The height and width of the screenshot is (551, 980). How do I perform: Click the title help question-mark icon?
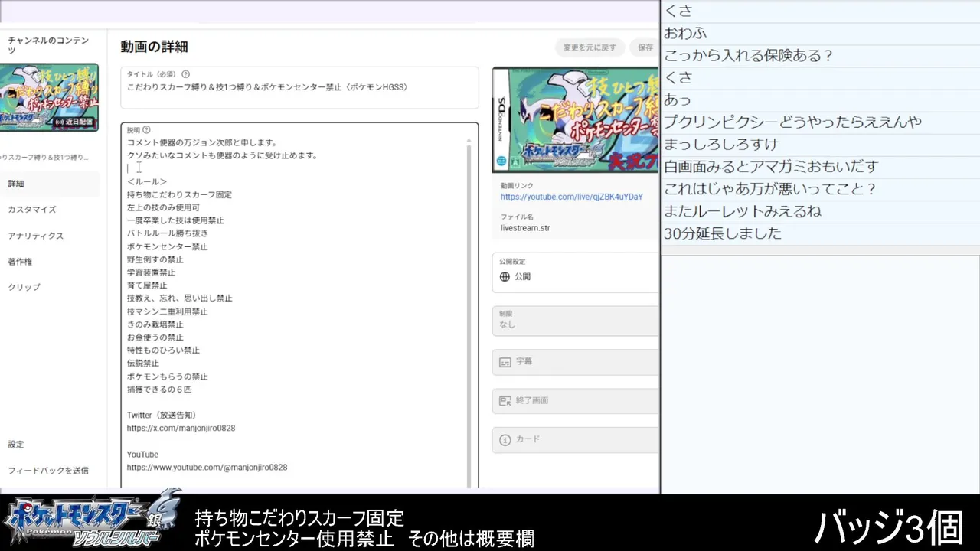[185, 74]
